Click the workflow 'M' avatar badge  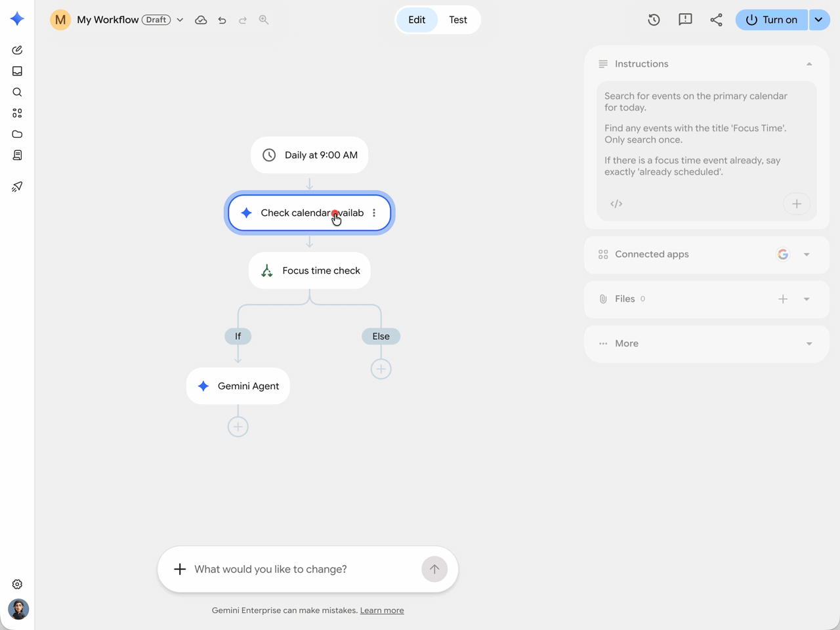[60, 20]
